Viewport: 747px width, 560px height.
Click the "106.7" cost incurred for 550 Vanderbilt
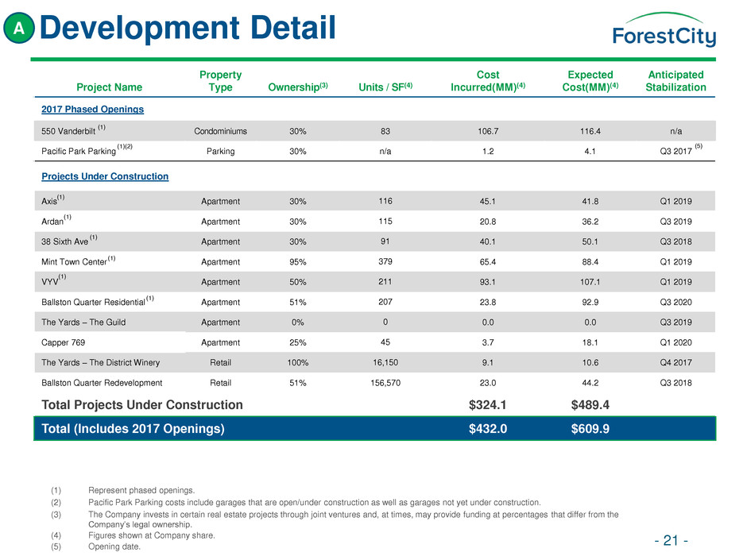coord(488,131)
